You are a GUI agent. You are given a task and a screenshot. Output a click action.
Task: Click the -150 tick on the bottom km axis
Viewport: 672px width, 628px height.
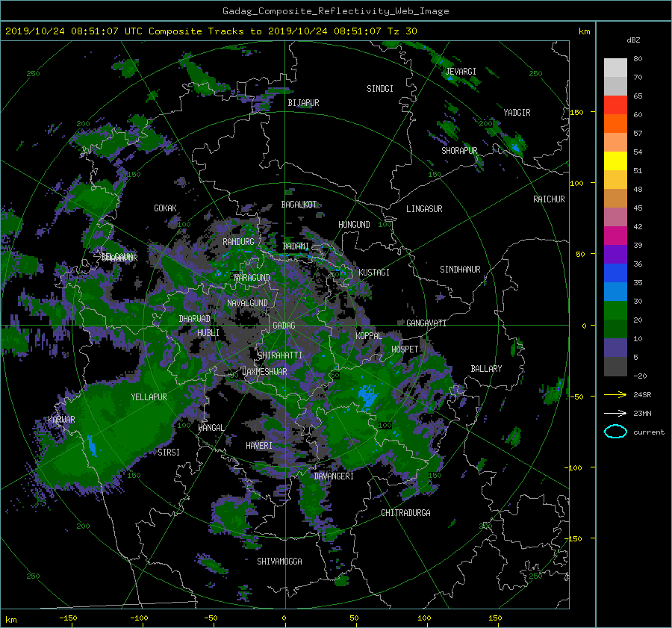click(68, 618)
